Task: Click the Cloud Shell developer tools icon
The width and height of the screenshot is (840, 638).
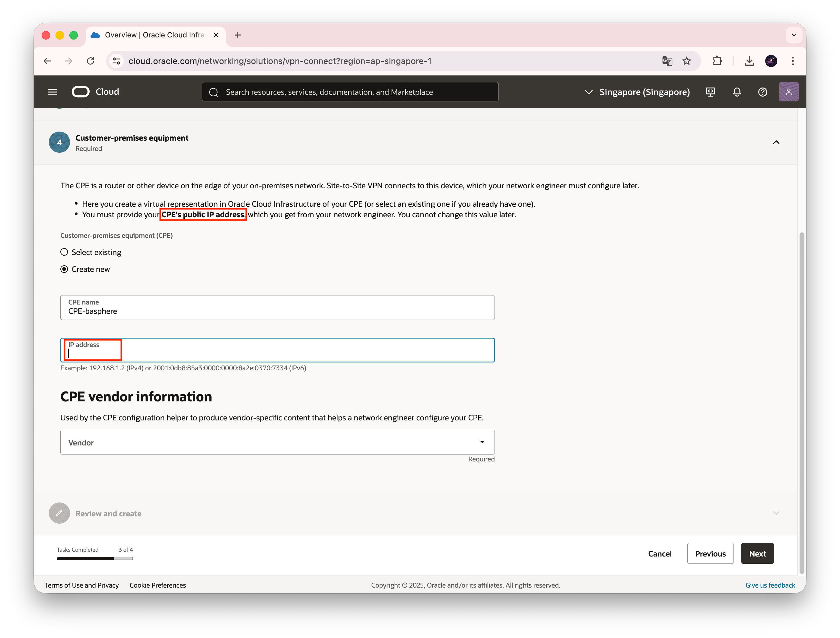Action: [x=710, y=92]
